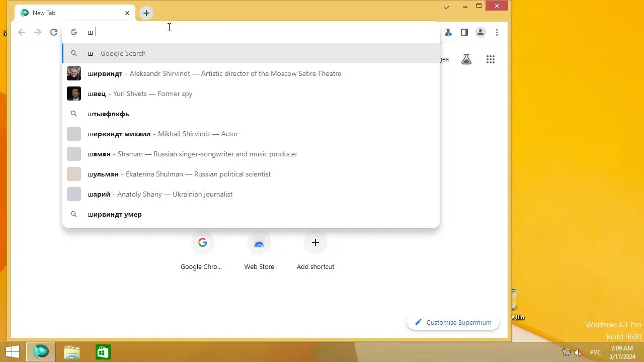Viewport: 644px width, 362px height.
Task: Toggle the side panel icon
Action: tap(464, 32)
